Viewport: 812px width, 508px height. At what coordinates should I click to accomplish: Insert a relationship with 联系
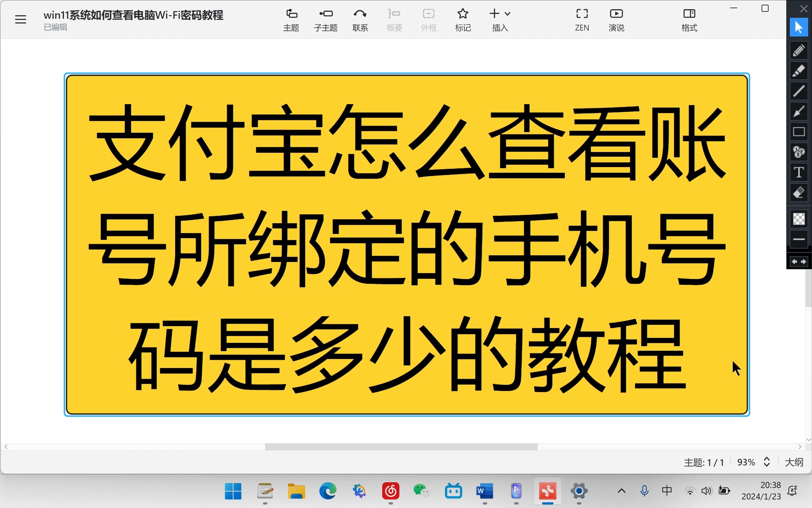(x=360, y=20)
